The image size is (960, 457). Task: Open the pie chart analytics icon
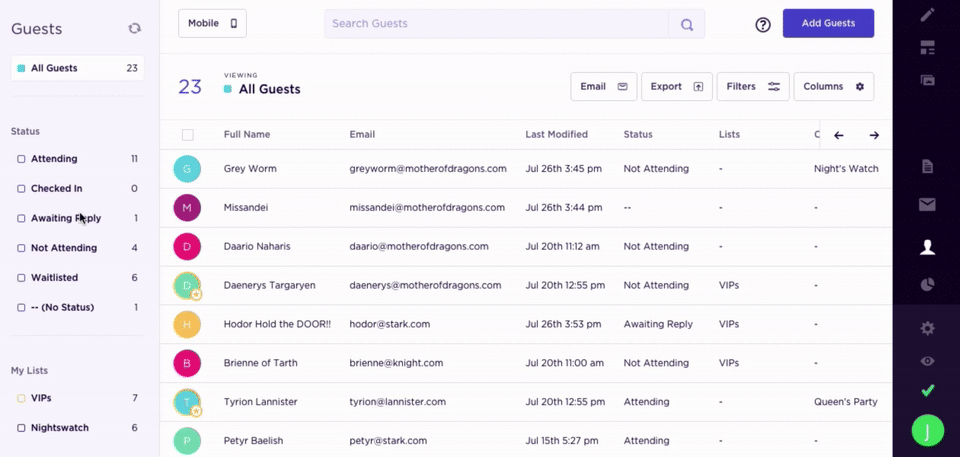[927, 285]
